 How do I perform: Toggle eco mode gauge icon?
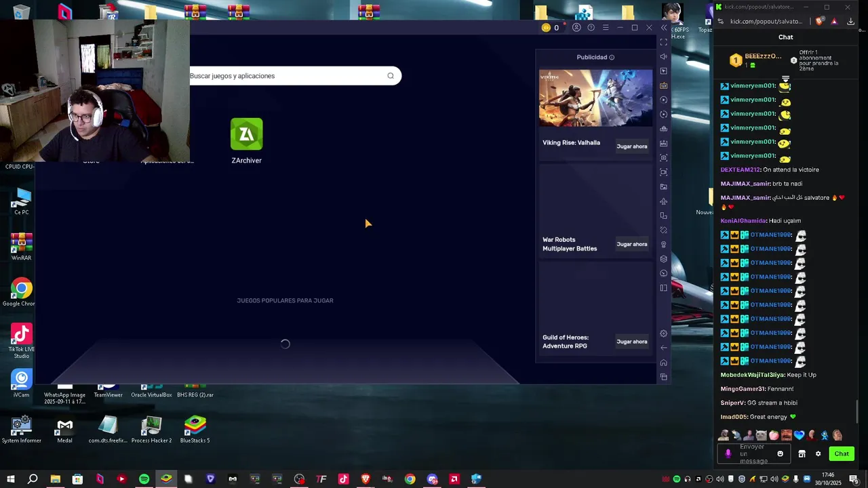click(663, 273)
